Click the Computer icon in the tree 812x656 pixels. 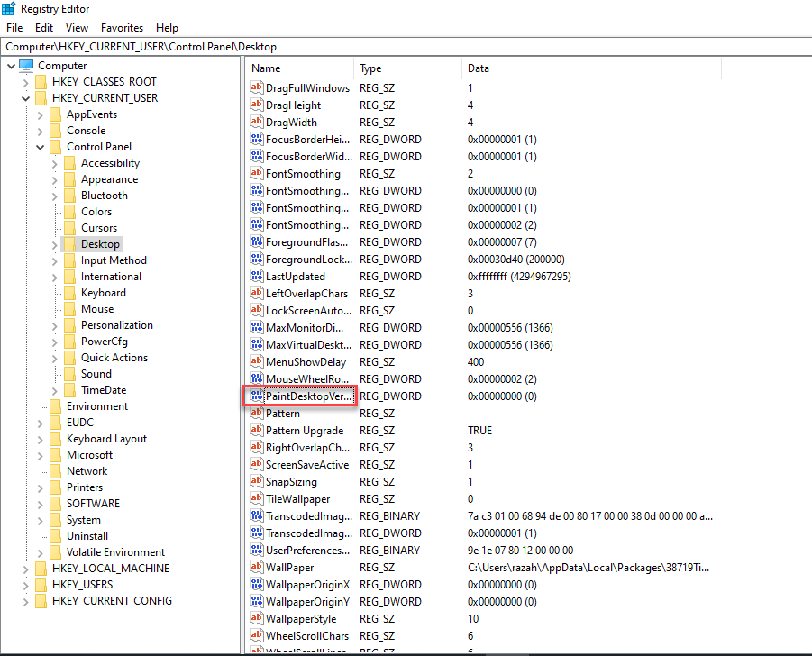click(26, 66)
